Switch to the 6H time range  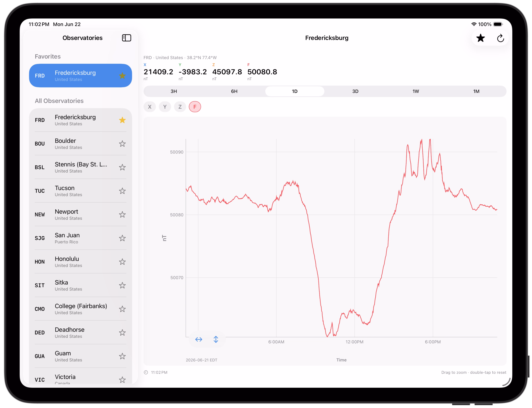coord(234,91)
